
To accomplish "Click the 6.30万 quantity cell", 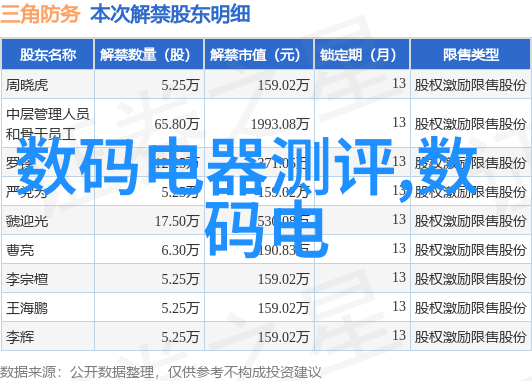I will [180, 250].
